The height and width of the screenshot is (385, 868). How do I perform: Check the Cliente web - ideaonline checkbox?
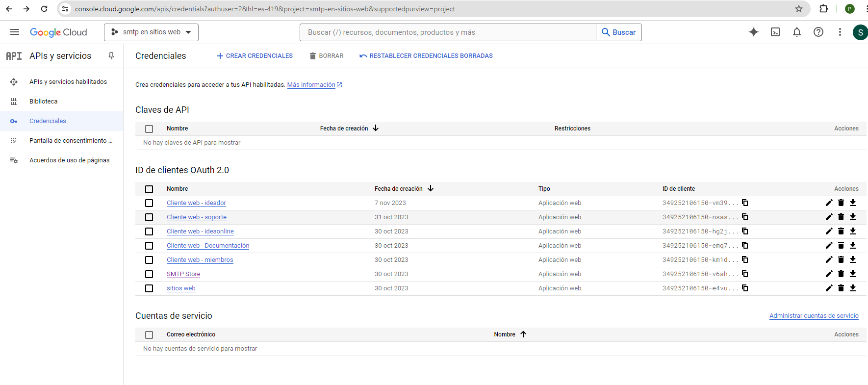click(x=149, y=231)
